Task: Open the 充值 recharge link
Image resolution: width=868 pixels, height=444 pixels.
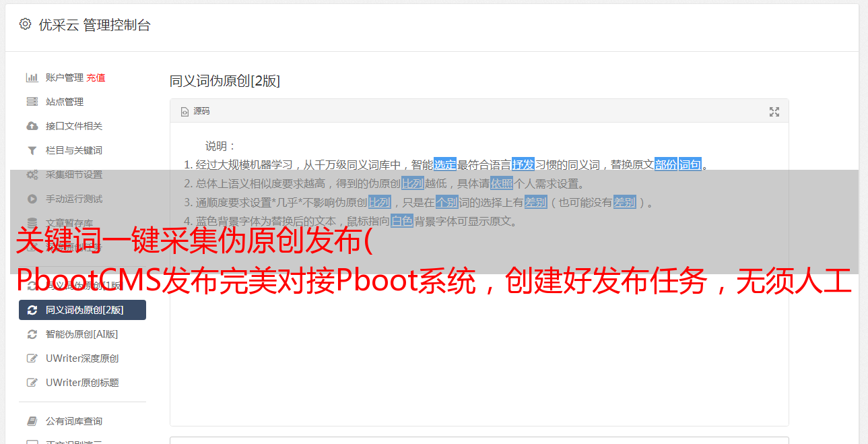Action: pyautogui.click(x=96, y=77)
